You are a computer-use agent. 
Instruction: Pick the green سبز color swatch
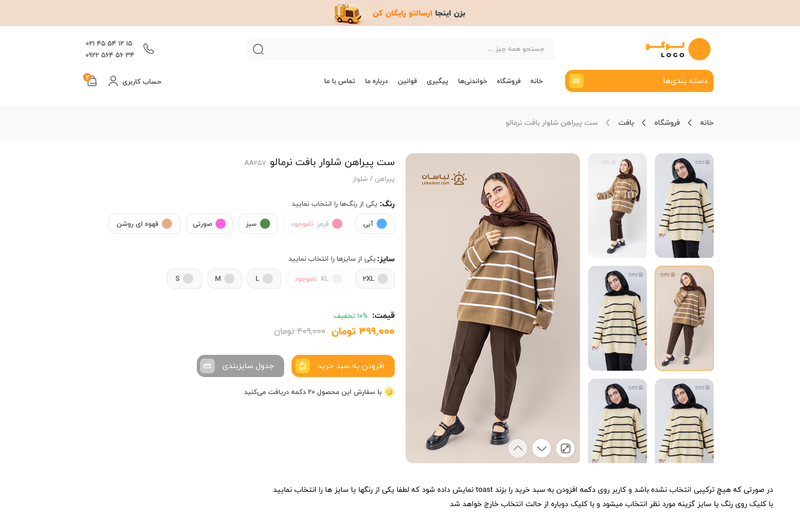point(258,224)
